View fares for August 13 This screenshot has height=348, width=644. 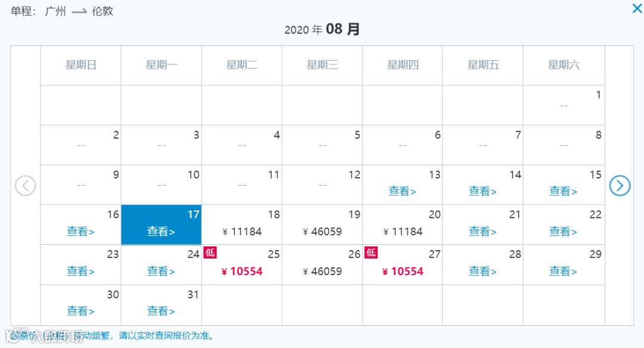[x=402, y=191]
